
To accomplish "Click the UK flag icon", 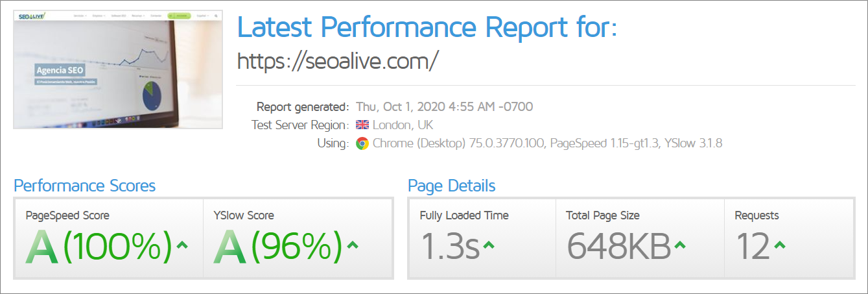I will pyautogui.click(x=362, y=125).
